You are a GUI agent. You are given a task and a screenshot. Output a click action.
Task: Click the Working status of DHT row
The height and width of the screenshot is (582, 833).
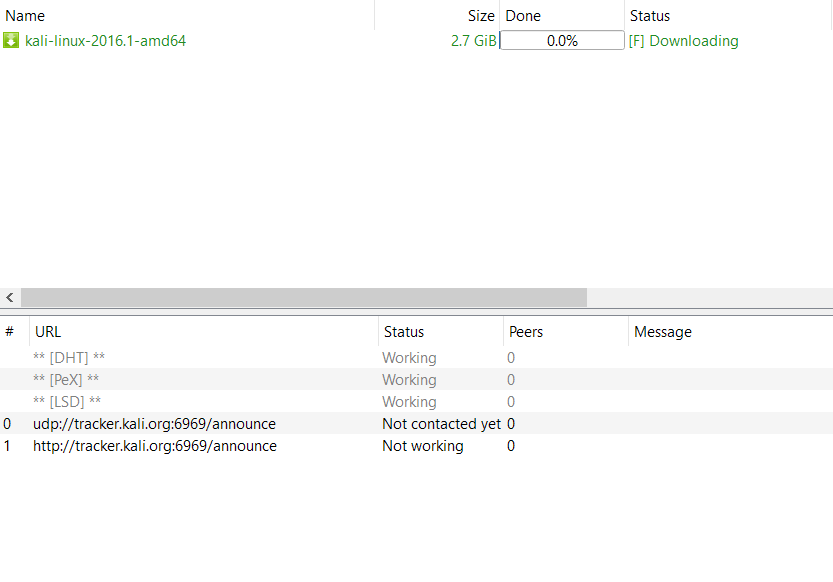point(409,358)
